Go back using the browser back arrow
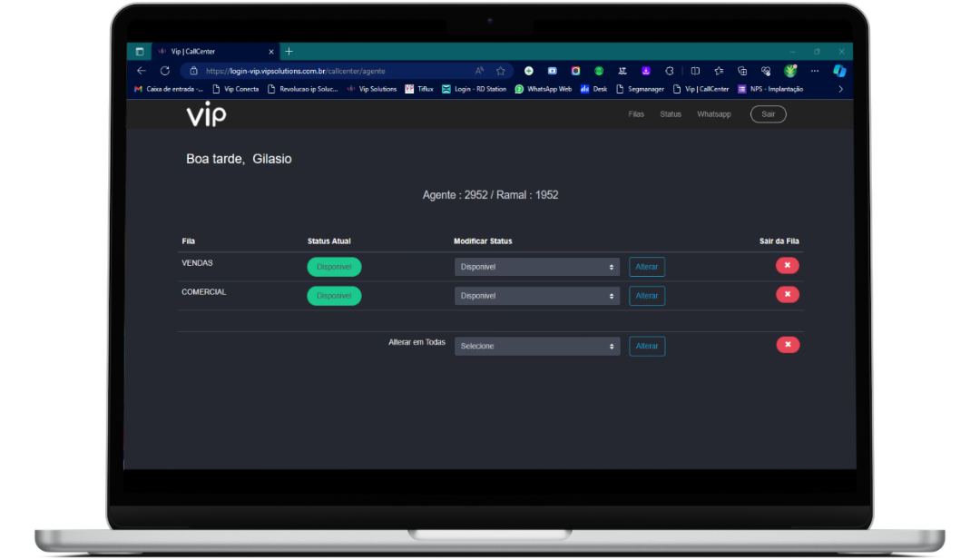The height and width of the screenshot is (560, 980). [142, 71]
